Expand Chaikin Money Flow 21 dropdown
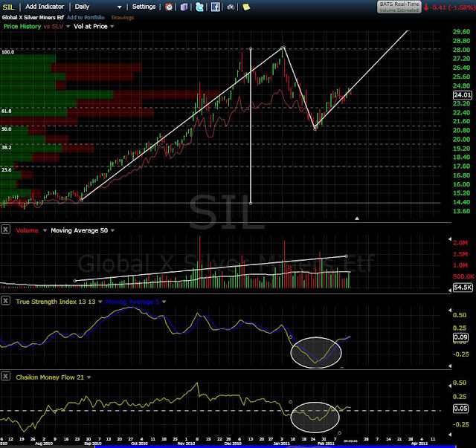The image size is (476, 448). (89, 377)
